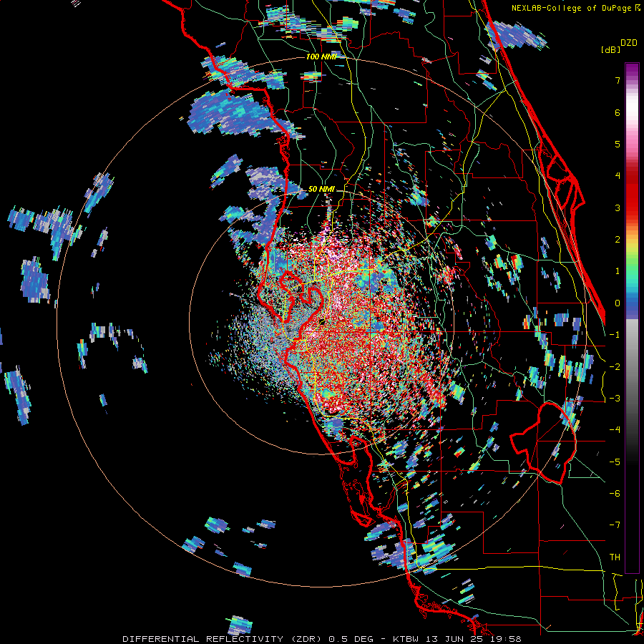Click the 5 value on color scale
Screen dimensions: 644x644
click(x=618, y=144)
